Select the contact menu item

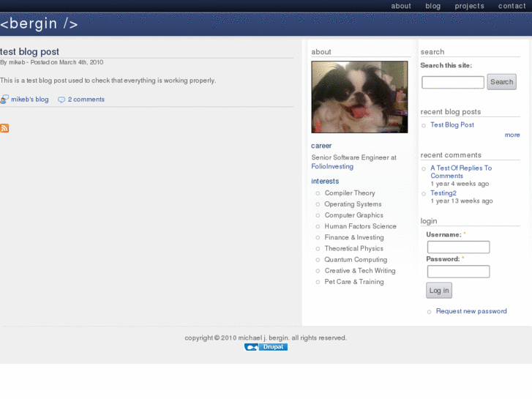pyautogui.click(x=512, y=6)
